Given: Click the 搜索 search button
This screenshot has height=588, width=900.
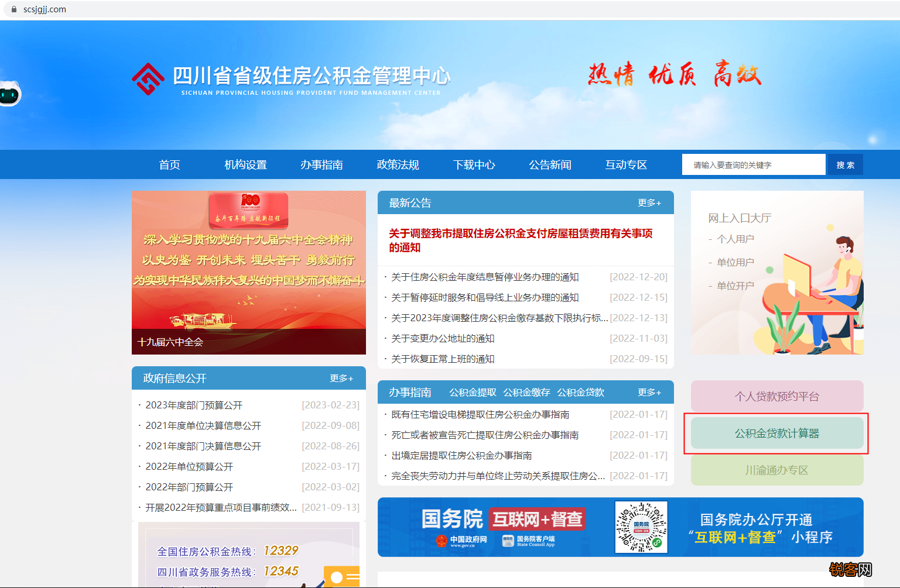Looking at the screenshot, I should [x=845, y=164].
